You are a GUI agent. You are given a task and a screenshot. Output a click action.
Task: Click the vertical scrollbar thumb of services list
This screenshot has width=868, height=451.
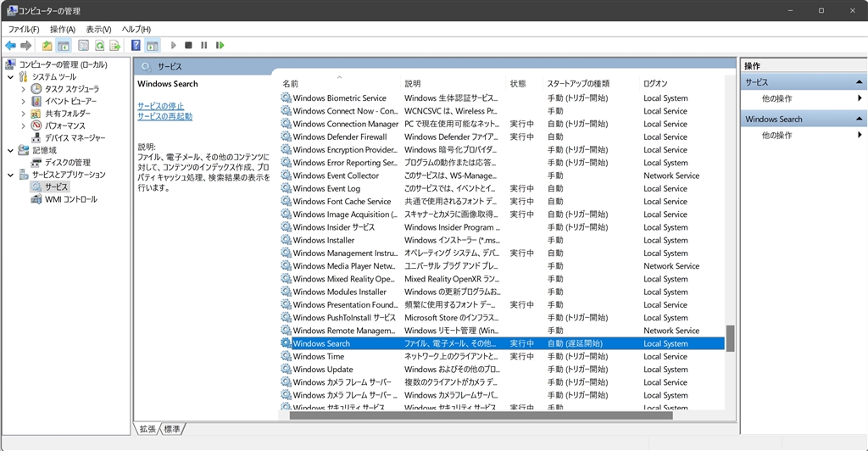point(730,338)
